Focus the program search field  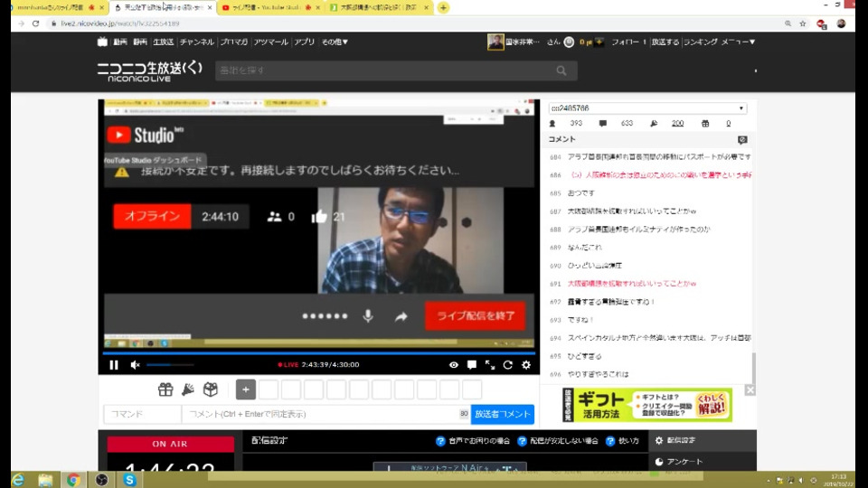click(x=383, y=70)
